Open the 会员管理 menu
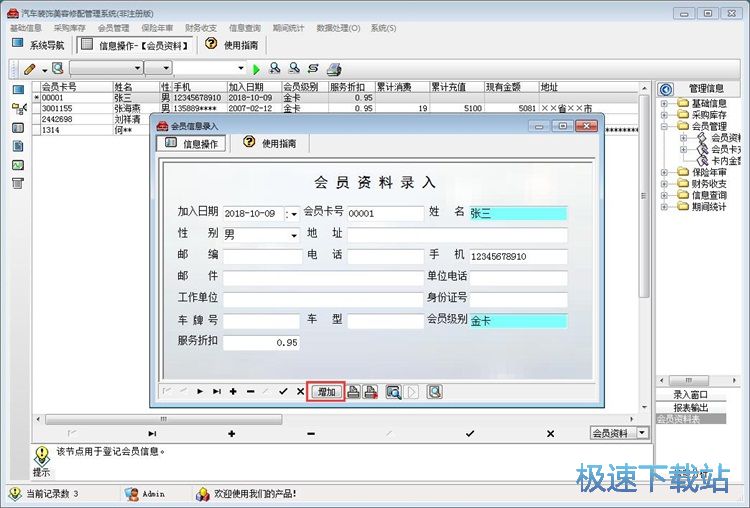Image resolution: width=750 pixels, height=508 pixels. (x=114, y=28)
